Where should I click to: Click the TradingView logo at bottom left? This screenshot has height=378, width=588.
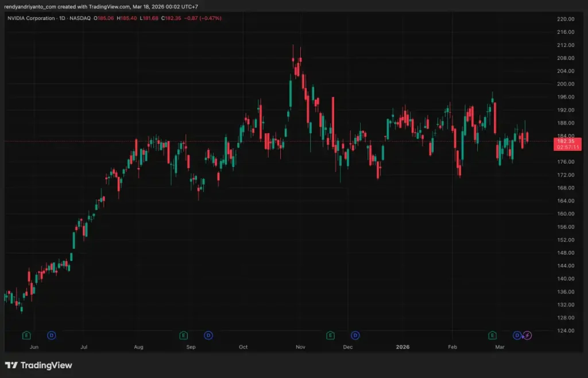[x=38, y=365]
